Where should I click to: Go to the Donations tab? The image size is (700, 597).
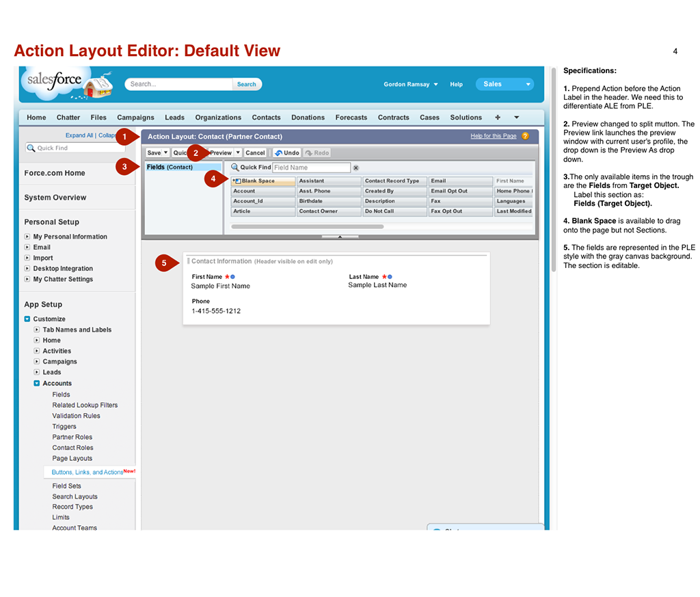(308, 118)
